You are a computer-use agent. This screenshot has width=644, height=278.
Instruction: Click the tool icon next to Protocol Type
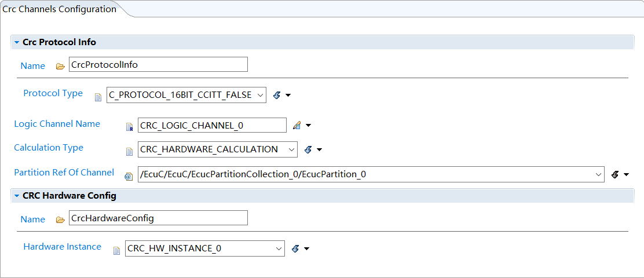[x=277, y=96]
